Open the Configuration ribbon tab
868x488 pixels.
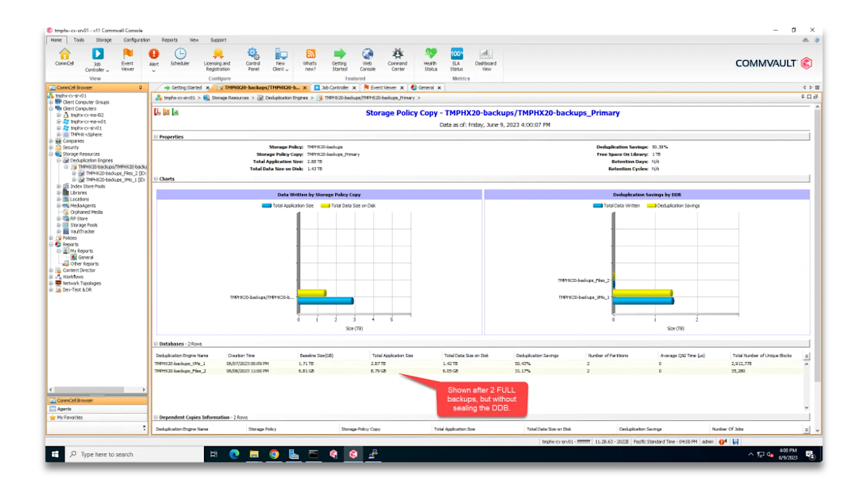[x=137, y=40]
